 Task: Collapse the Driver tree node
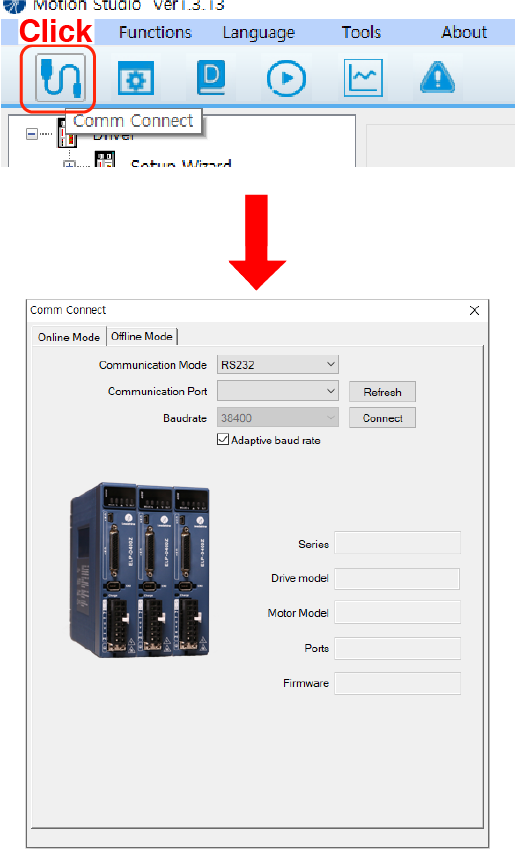pos(32,133)
